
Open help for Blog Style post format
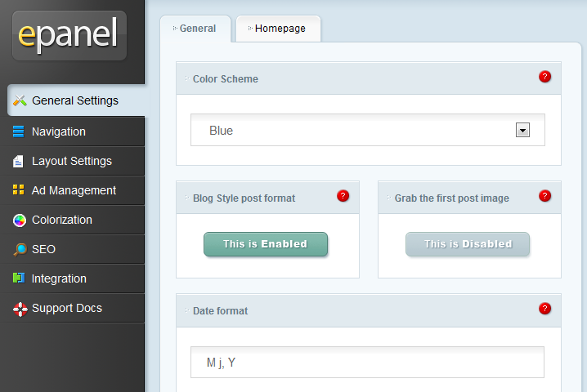343,196
